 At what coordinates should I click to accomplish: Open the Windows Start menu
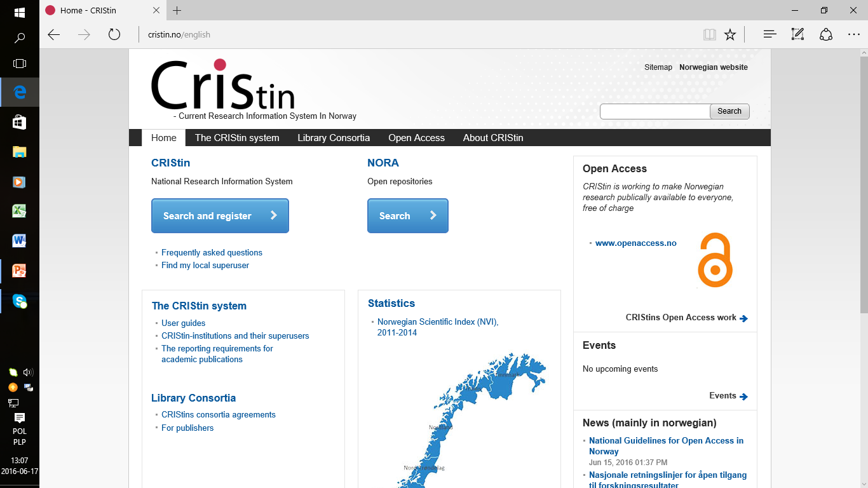point(19,12)
